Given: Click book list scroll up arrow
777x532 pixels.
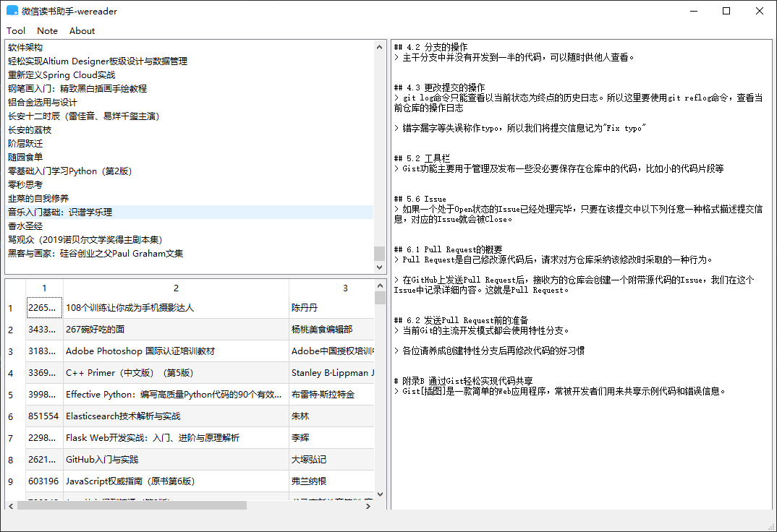Looking at the screenshot, I should tap(379, 47).
